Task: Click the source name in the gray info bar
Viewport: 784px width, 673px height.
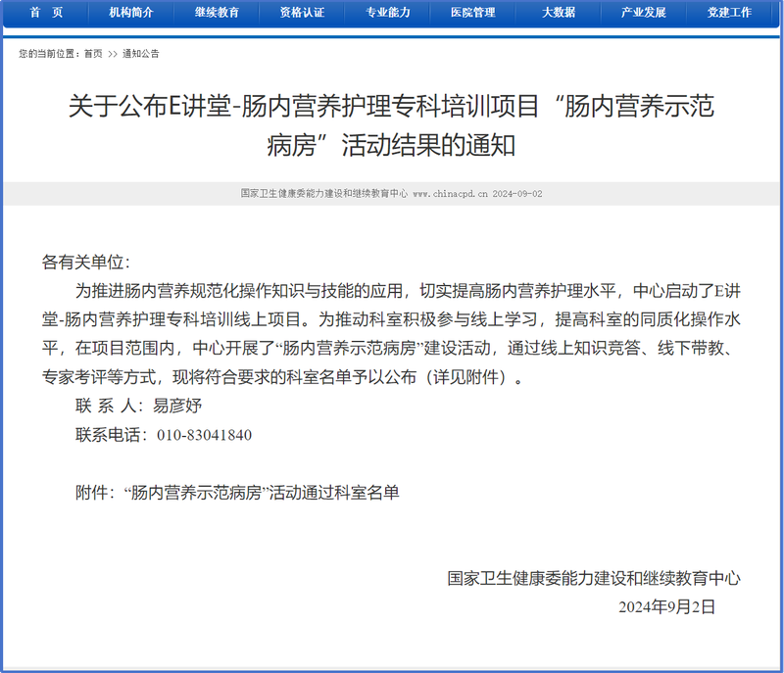Action: pyautogui.click(x=324, y=194)
